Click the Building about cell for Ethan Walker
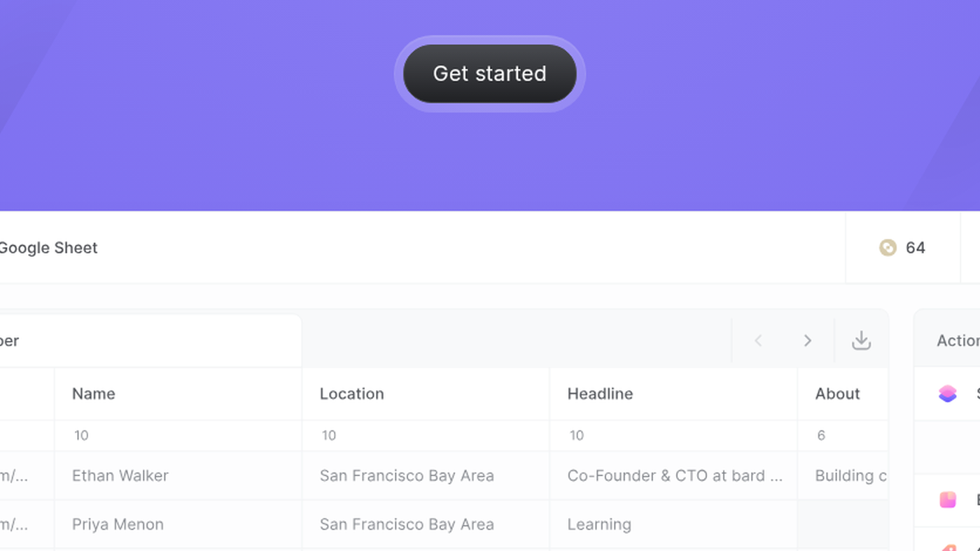 843,475
